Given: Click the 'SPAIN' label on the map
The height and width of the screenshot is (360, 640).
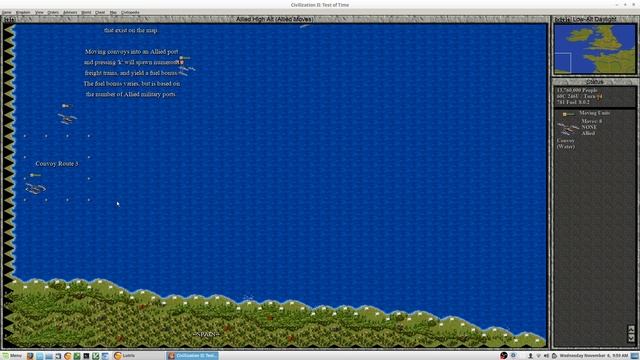Looking at the screenshot, I should click(x=206, y=334).
